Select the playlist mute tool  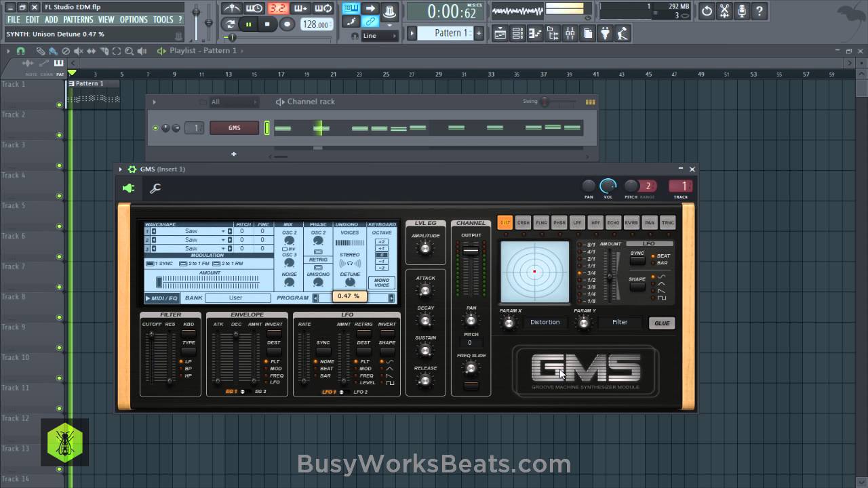click(79, 51)
